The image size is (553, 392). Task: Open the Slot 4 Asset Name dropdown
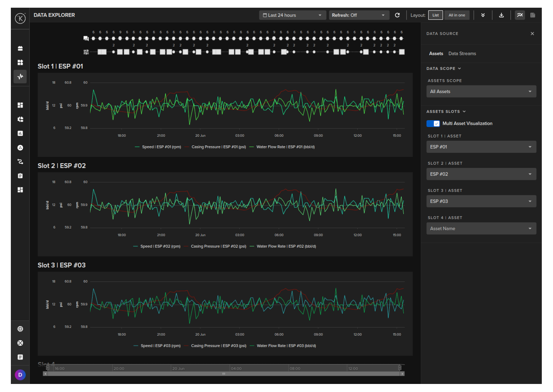tap(481, 229)
